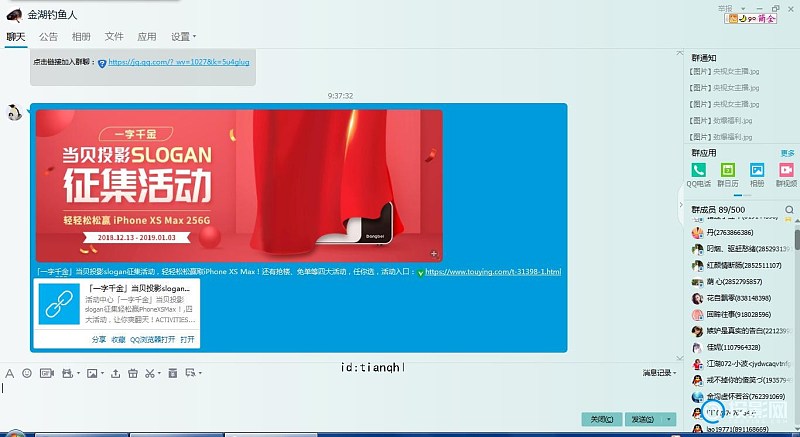Click the 关闭(C) close button
This screenshot has height=437, width=800.
pos(602,419)
